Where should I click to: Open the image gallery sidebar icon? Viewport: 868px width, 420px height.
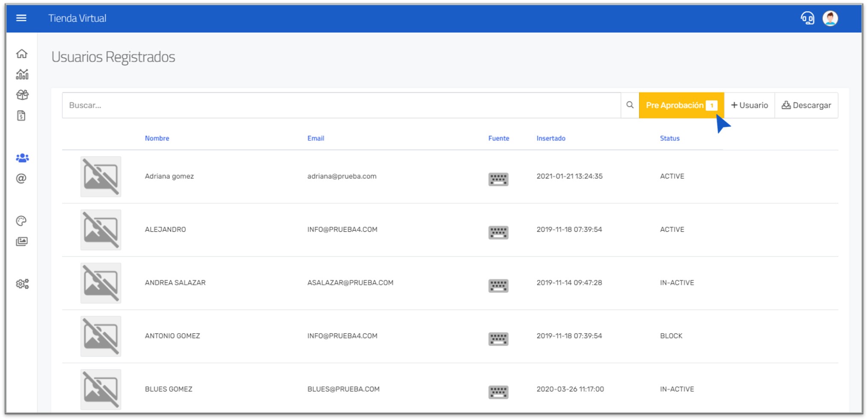tap(22, 241)
